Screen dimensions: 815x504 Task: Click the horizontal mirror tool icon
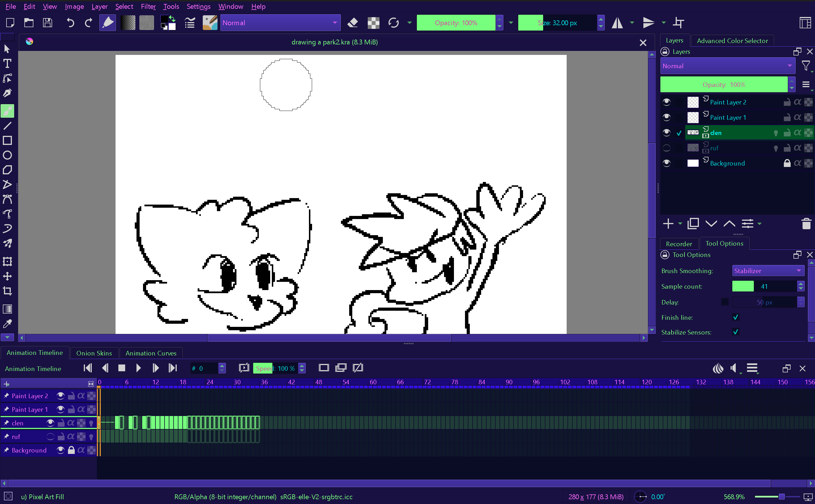[617, 23]
